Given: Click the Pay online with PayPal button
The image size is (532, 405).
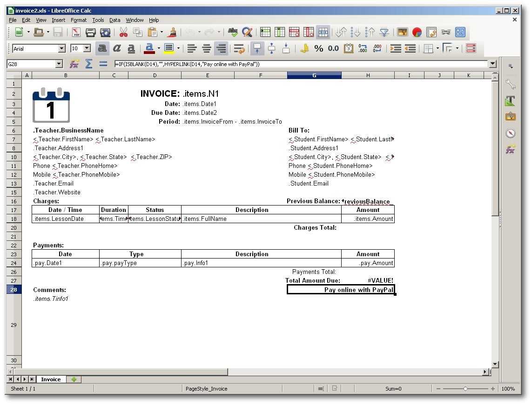Looking at the screenshot, I should click(341, 289).
